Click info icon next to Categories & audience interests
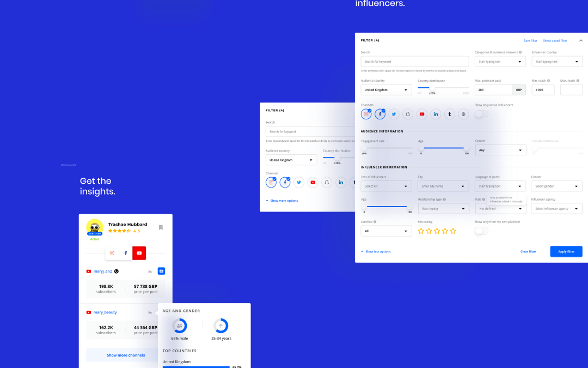This screenshot has width=588, height=368. click(x=520, y=52)
